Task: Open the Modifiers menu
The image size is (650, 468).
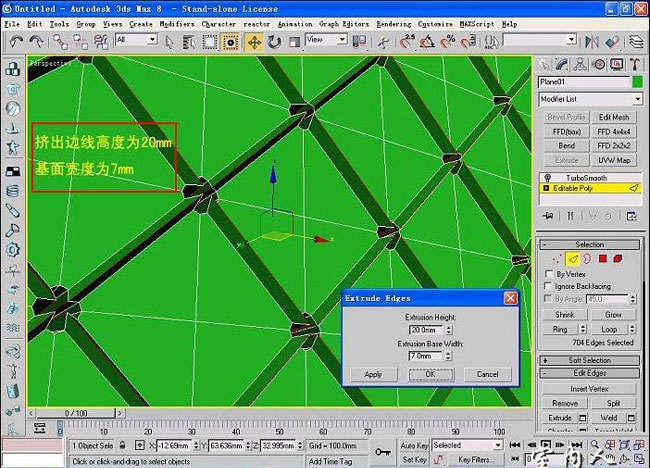Action: click(177, 24)
